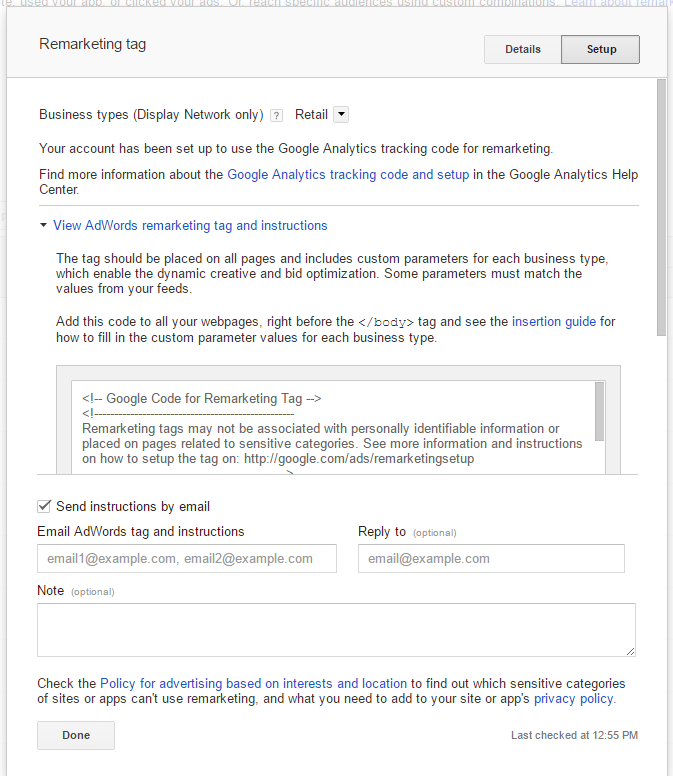Switch to the Setup tab
The height and width of the screenshot is (776, 673).
[600, 49]
